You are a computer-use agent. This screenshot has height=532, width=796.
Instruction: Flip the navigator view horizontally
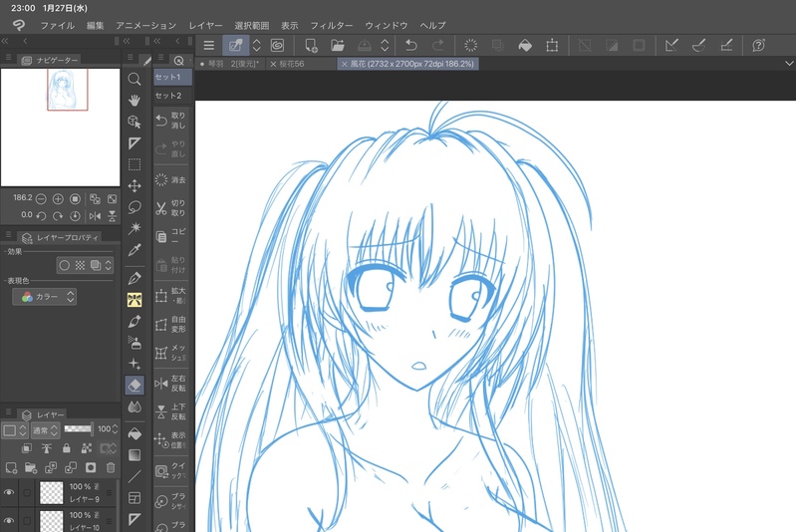coord(95,216)
